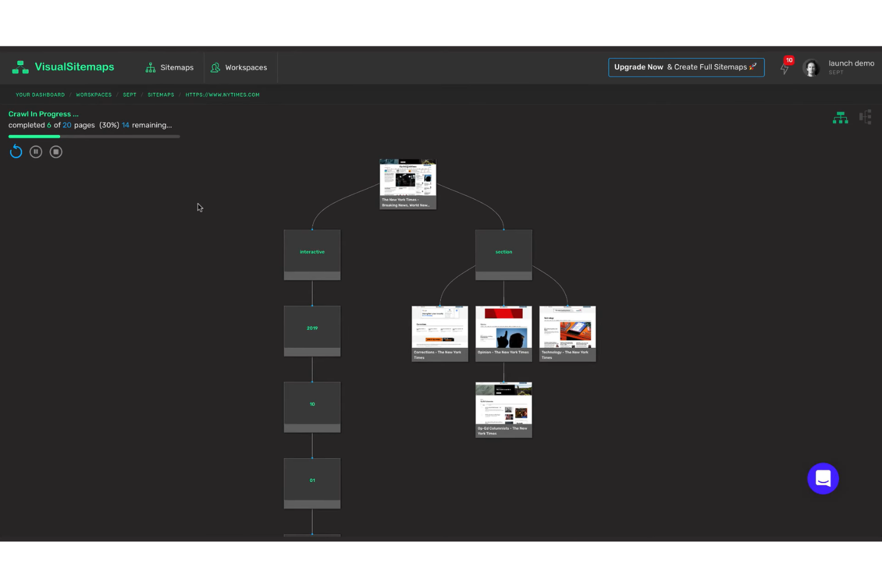Viewport: 882px width, 588px height.
Task: Select the 10 folder node
Action: [312, 407]
